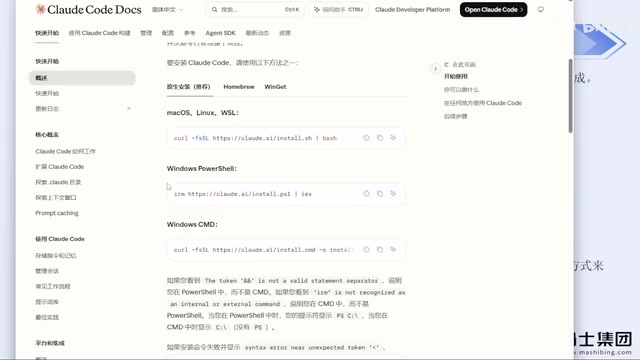The width and height of the screenshot is (640, 360).
Task: Click the curl install.cmd command text
Action: coord(263,250)
